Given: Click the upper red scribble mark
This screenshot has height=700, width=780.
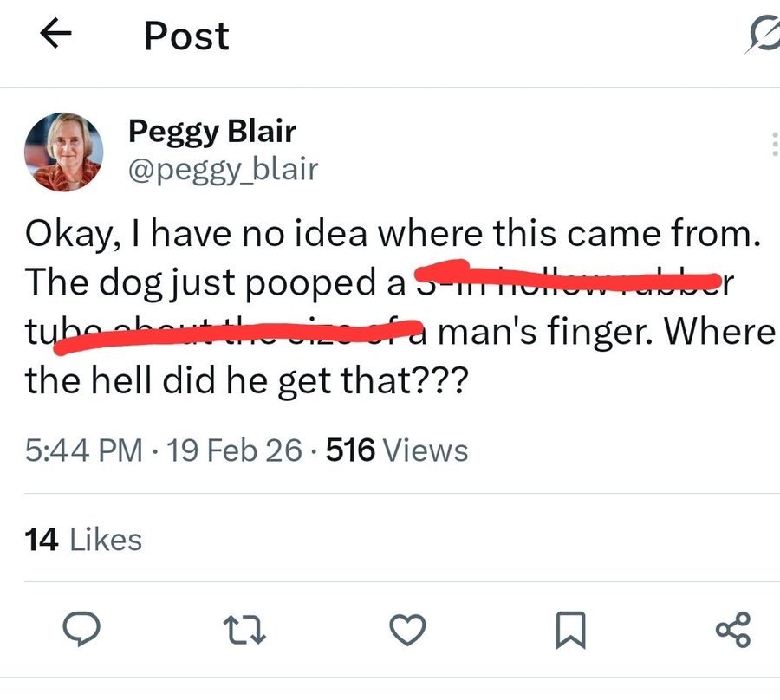Looking at the screenshot, I should click(x=572, y=275).
